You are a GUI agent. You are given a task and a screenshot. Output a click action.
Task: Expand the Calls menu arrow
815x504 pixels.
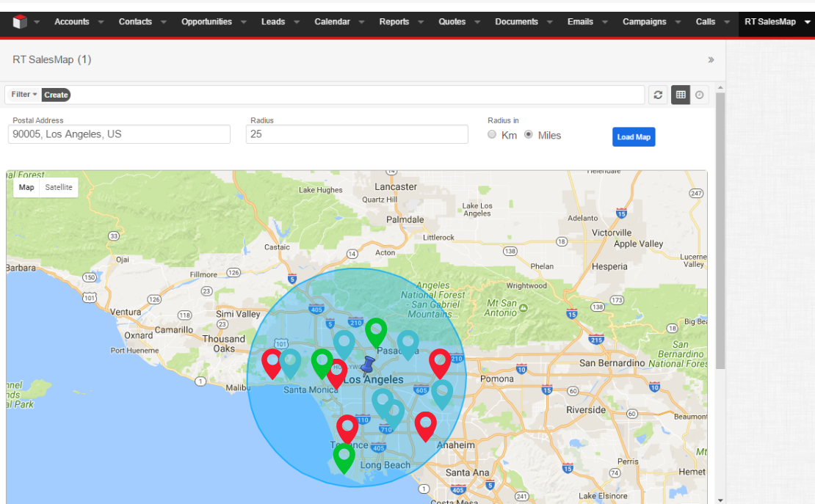(727, 22)
